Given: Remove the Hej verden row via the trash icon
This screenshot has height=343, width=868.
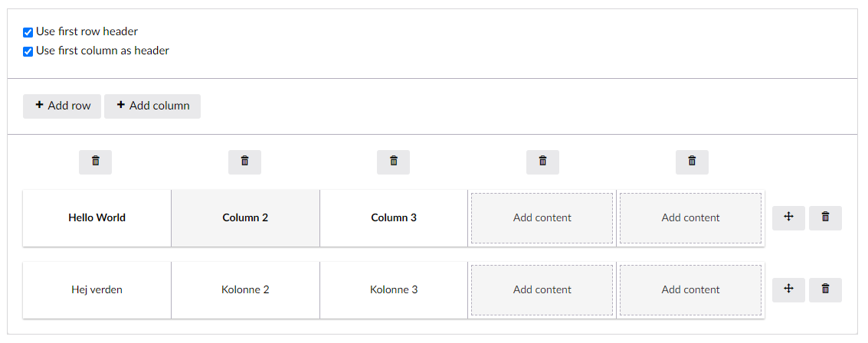Looking at the screenshot, I should (825, 290).
